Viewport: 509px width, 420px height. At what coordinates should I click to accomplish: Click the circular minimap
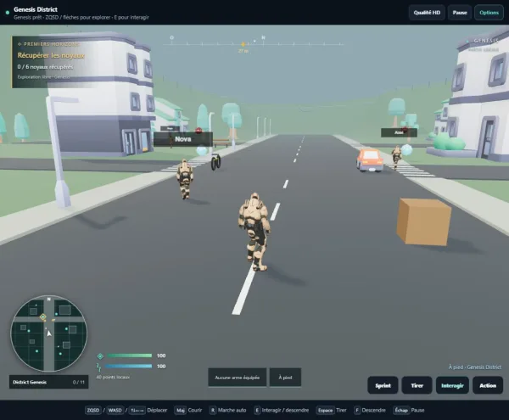49,333
